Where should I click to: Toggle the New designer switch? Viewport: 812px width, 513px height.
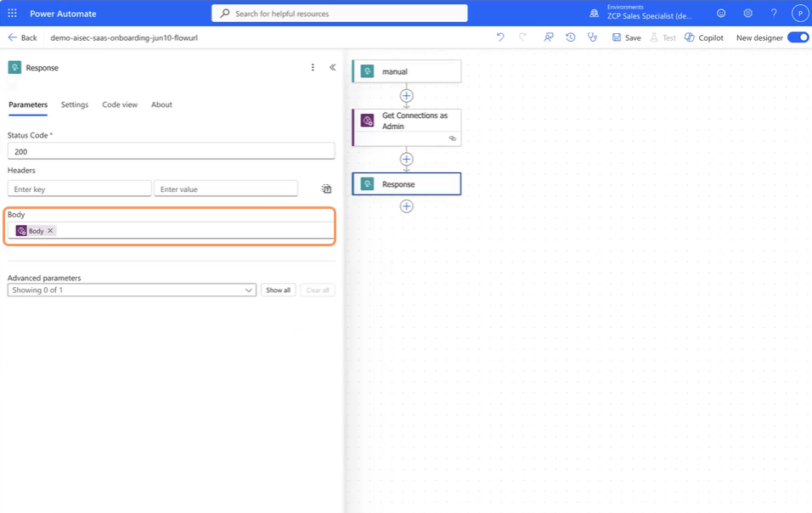pyautogui.click(x=798, y=37)
